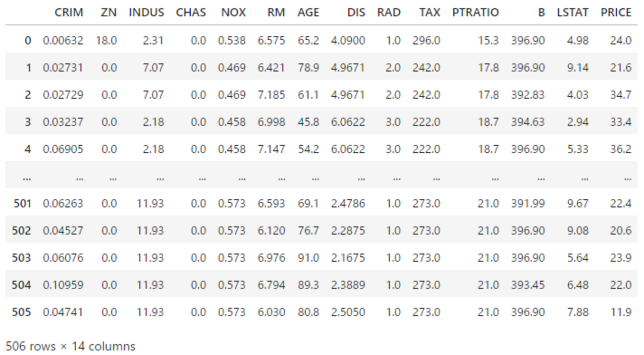
Task: Select the TAX column header
Action: [429, 13]
